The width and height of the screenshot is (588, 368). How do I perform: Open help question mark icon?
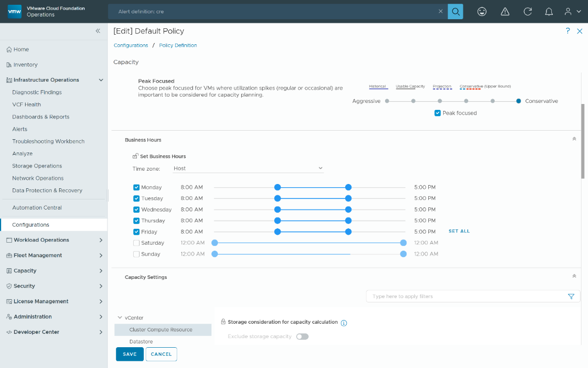568,31
